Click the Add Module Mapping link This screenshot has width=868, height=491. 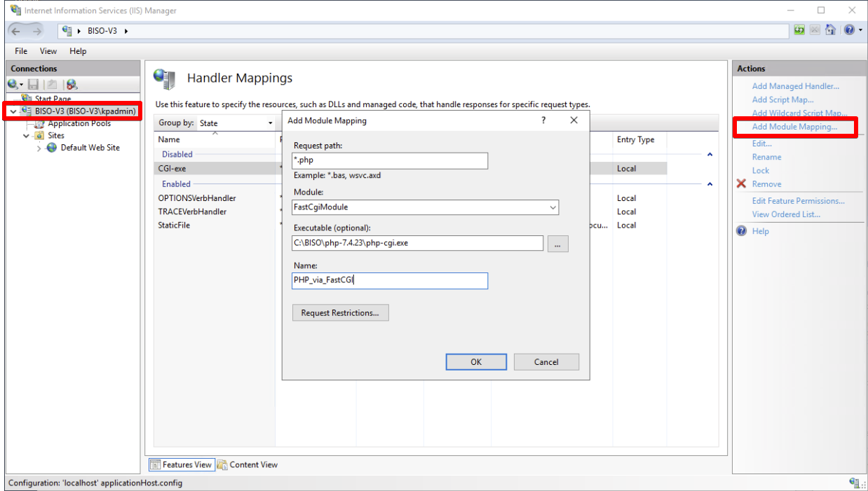pyautogui.click(x=794, y=127)
